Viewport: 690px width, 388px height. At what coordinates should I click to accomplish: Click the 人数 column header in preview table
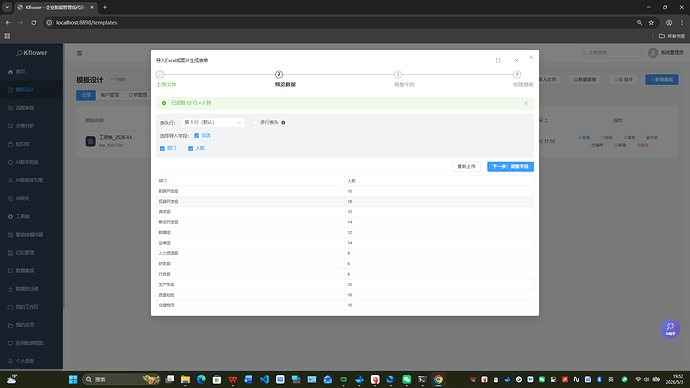pyautogui.click(x=439, y=181)
